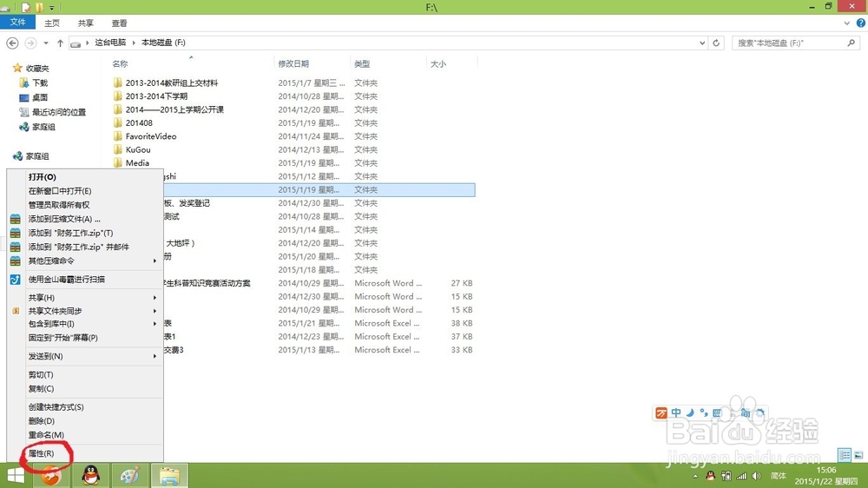Image resolution: width=868 pixels, height=488 pixels.
Task: Refresh the F: drive listing
Action: (716, 43)
